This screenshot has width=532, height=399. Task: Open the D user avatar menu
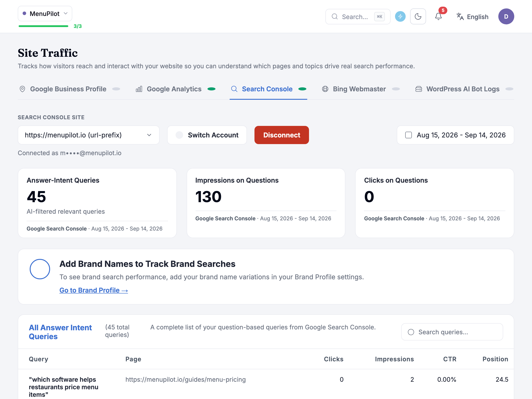pos(506,17)
